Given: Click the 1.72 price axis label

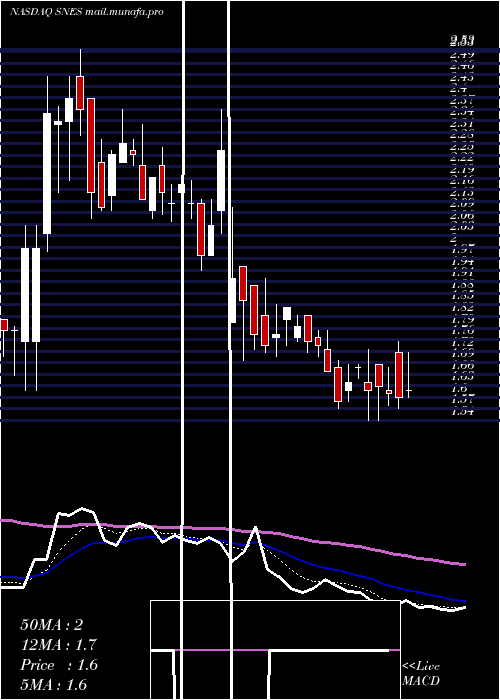Looking at the screenshot, I should click(462, 343).
